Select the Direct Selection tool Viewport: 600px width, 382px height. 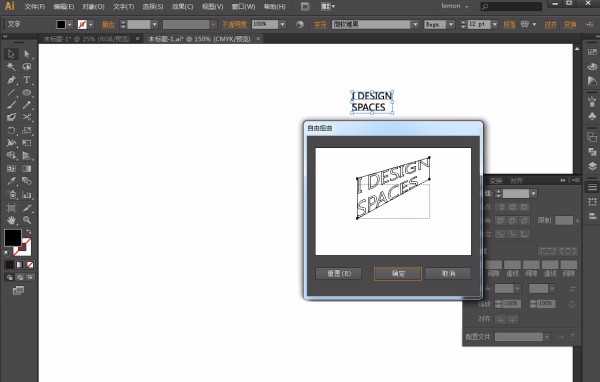click(27, 54)
